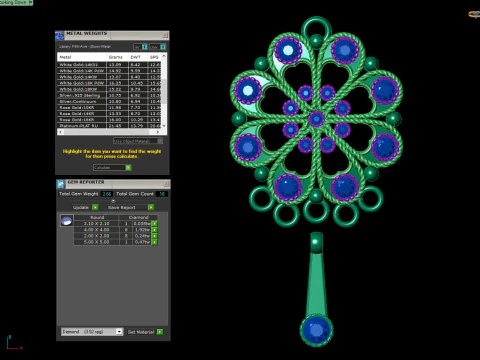The width and height of the screenshot is (480, 360).
Task: Click the Save Report label
Action: (x=122, y=207)
